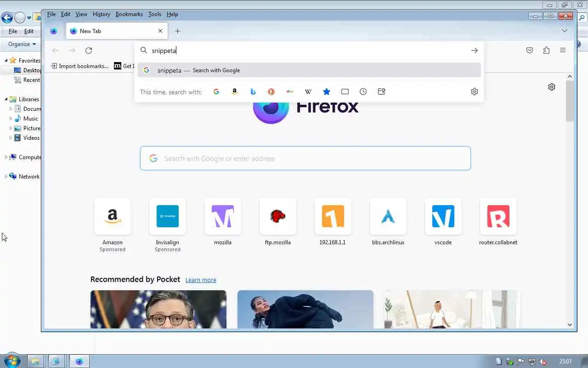The width and height of the screenshot is (588, 368).
Task: Expand Computer node in Explorer
Action: [6, 157]
